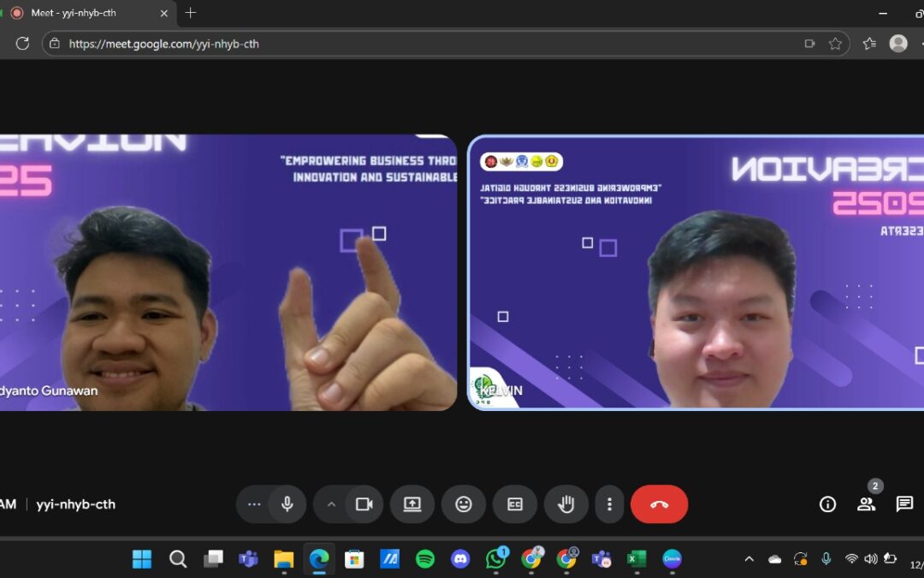
Task: Switch to the Meet browser tab
Action: 86,14
